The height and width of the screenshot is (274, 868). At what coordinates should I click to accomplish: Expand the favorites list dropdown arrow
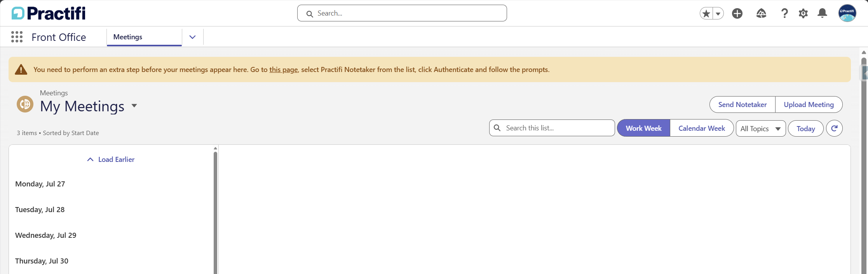[x=718, y=14]
